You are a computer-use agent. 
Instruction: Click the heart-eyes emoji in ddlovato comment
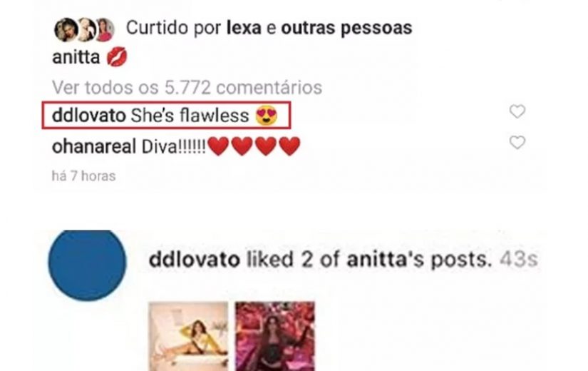[267, 116]
